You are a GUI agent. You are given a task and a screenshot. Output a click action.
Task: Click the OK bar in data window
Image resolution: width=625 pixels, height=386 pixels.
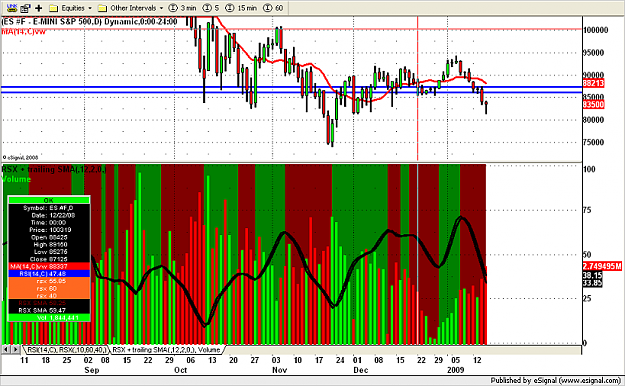point(49,200)
